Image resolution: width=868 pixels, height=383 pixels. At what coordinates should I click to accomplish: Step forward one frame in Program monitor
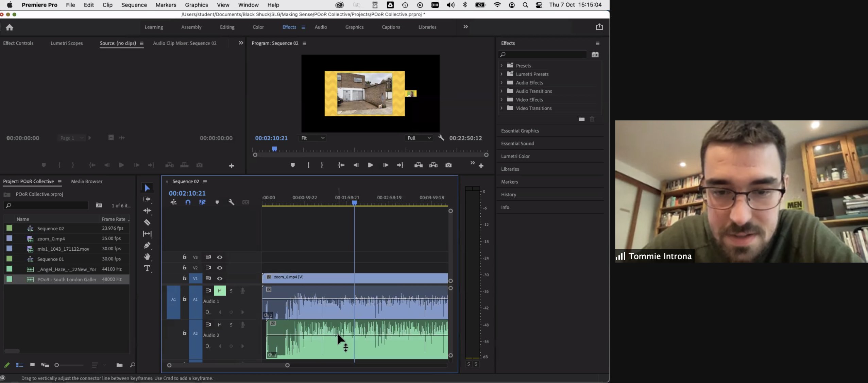[385, 165]
